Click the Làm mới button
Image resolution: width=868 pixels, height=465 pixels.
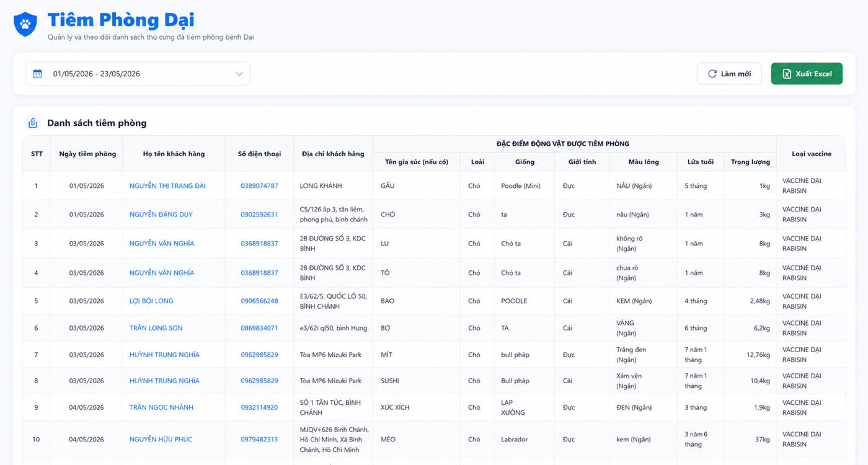(729, 74)
